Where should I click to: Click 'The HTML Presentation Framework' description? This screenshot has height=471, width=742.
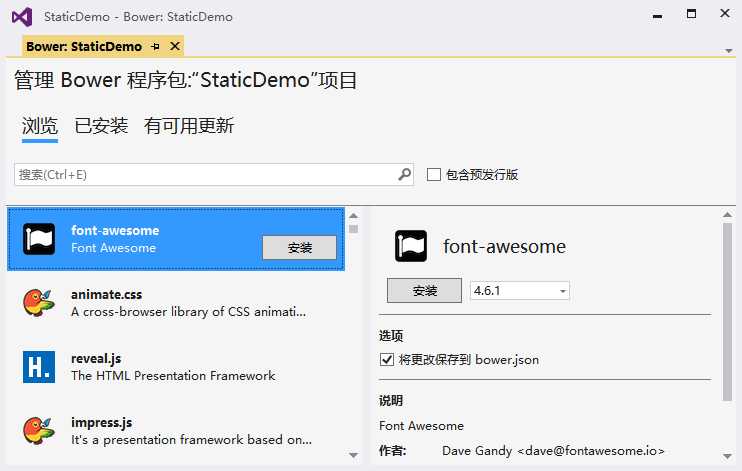point(173,376)
